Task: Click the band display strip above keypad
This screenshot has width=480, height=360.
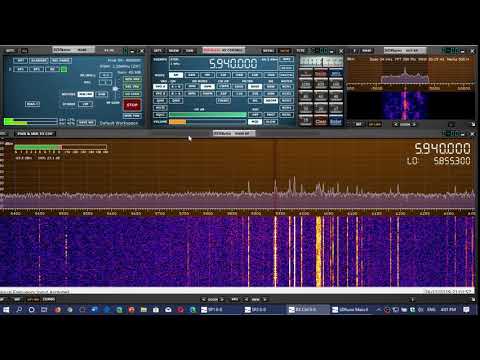Action: 321,62
